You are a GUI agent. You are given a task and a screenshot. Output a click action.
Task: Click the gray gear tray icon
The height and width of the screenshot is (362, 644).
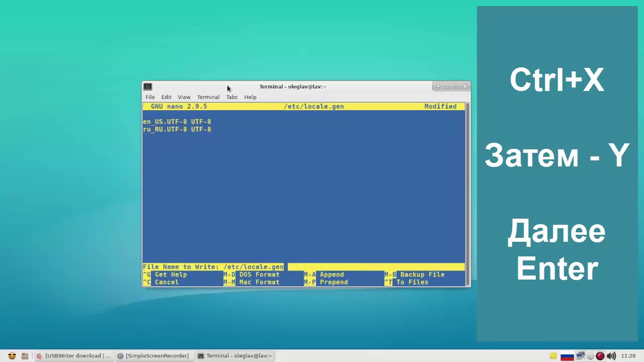(x=591, y=355)
